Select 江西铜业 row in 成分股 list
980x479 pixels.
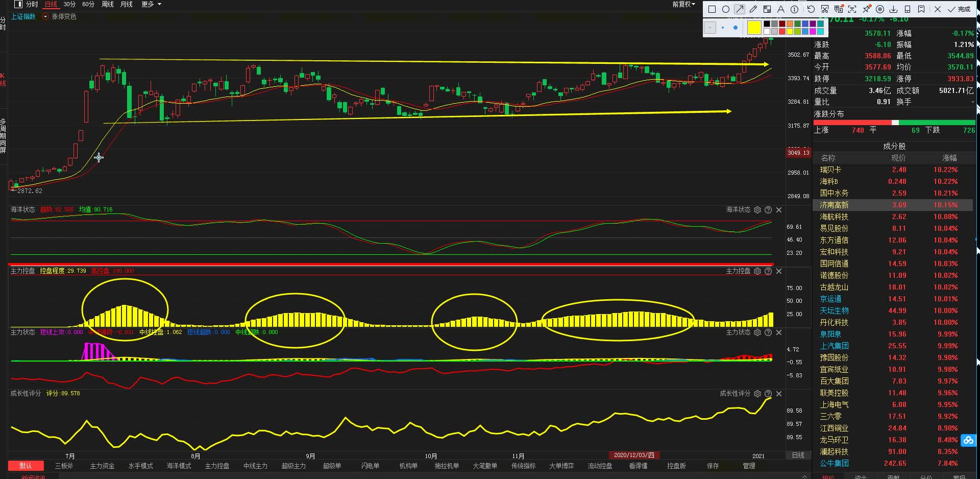coord(892,428)
